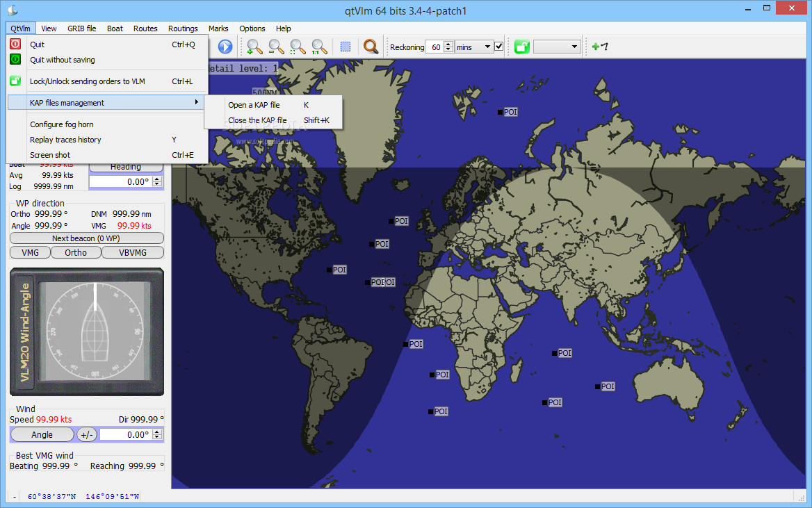Click the longitude 146°09'51"W in status bar

[x=113, y=497]
